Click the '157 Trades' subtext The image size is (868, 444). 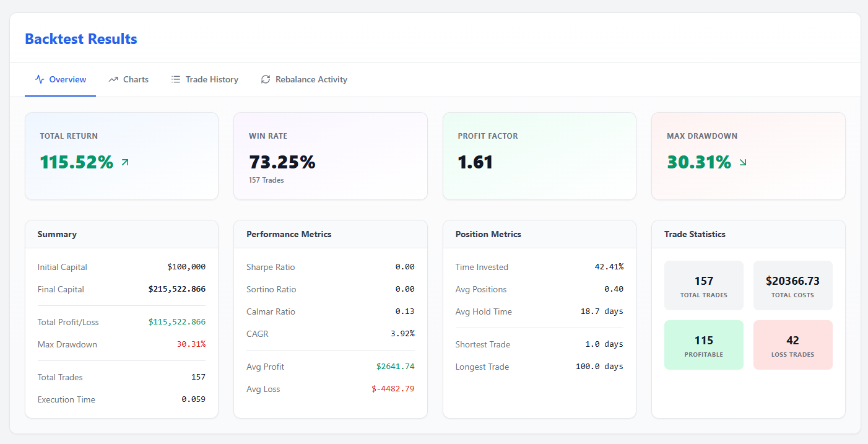[266, 180]
